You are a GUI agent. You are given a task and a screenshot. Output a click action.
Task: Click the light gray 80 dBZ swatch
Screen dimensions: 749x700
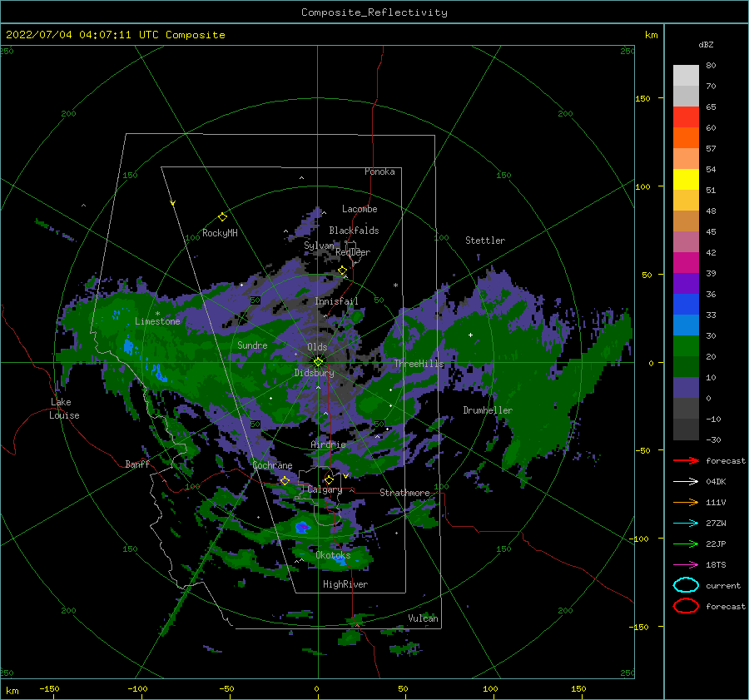click(x=686, y=75)
